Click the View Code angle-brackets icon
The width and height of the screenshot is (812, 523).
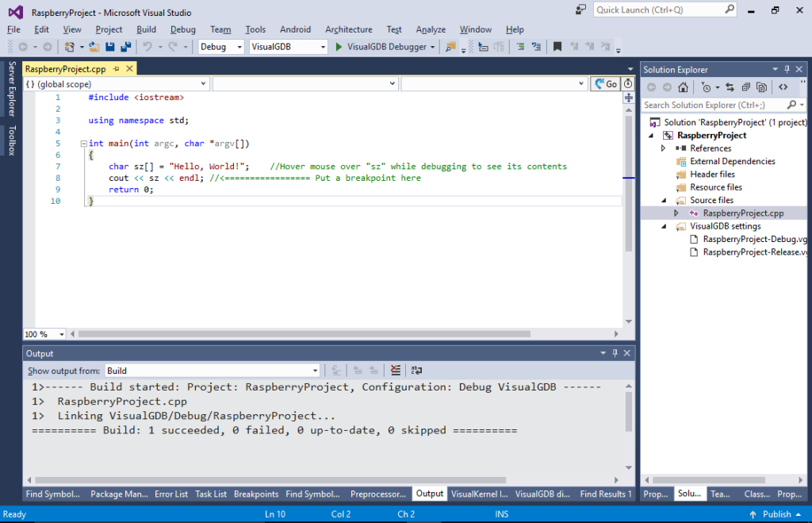pos(783,87)
